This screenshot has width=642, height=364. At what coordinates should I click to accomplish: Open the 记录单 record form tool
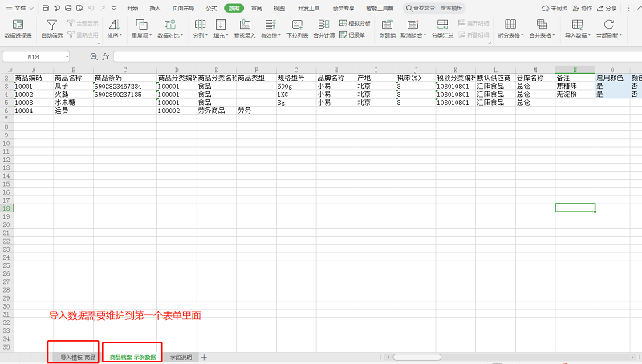(x=352, y=35)
